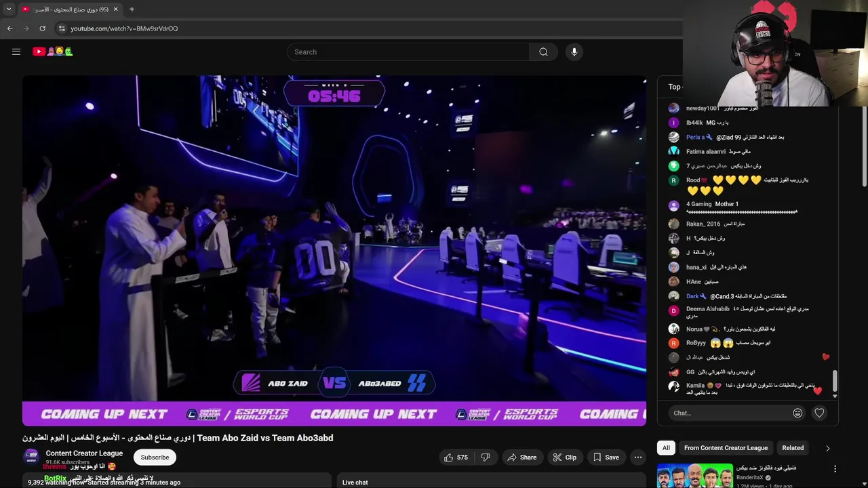Open more actions three-dot menu under video
Screen dimensions: 868x488
pyautogui.click(x=638, y=457)
